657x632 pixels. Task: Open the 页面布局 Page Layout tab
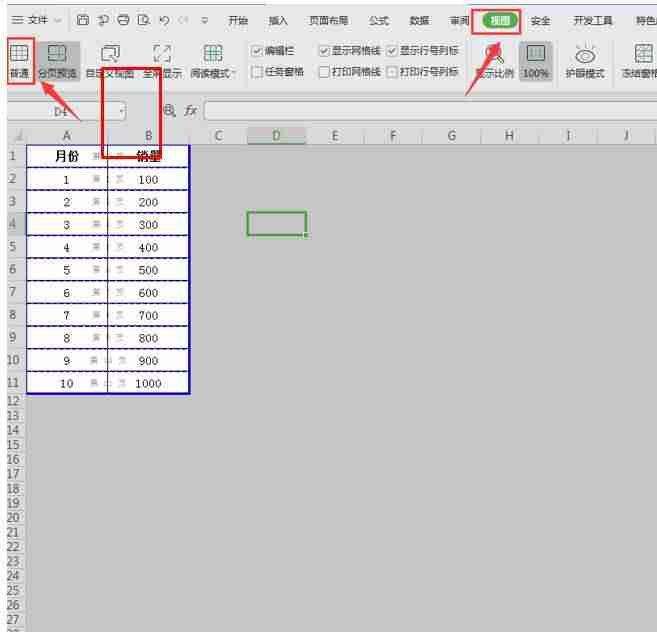click(328, 20)
